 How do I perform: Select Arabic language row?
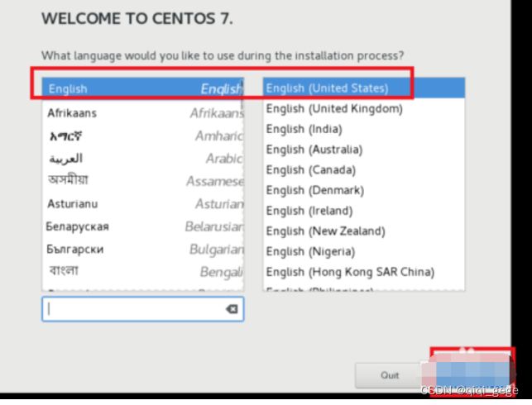coord(143,159)
